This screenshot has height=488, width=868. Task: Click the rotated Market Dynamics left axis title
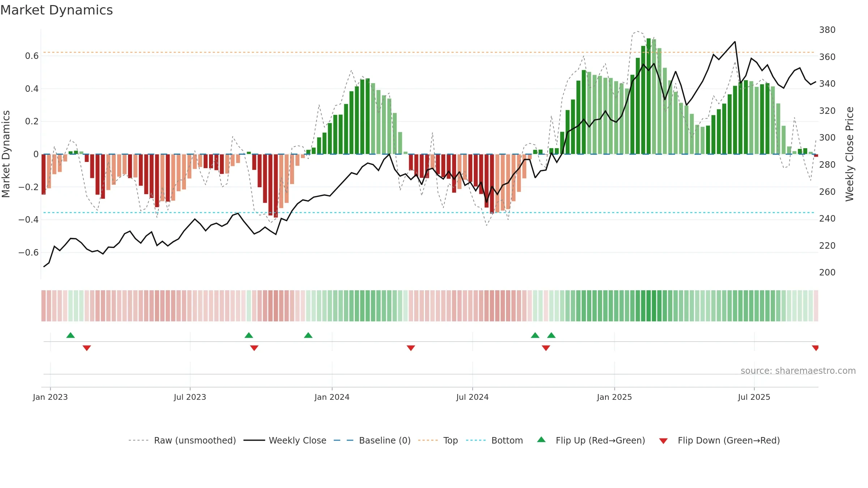(x=6, y=154)
